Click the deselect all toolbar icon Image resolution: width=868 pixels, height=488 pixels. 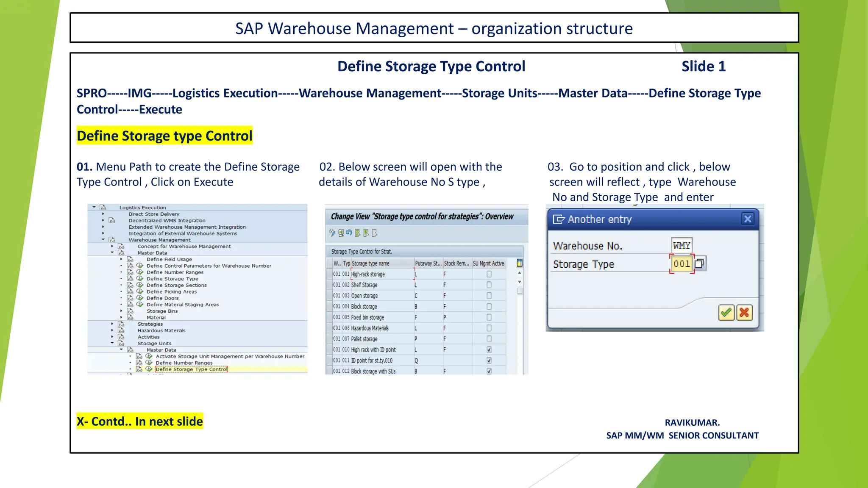(x=374, y=233)
